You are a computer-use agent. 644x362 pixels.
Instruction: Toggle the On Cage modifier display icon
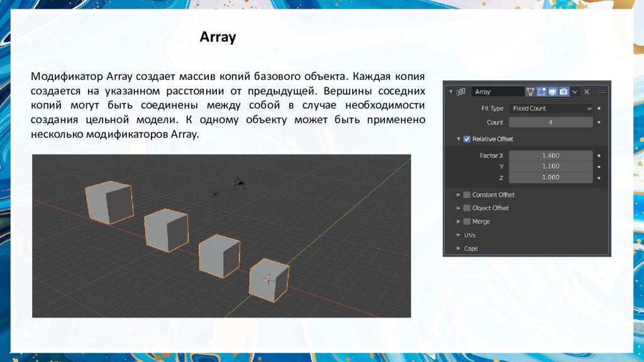[530, 92]
